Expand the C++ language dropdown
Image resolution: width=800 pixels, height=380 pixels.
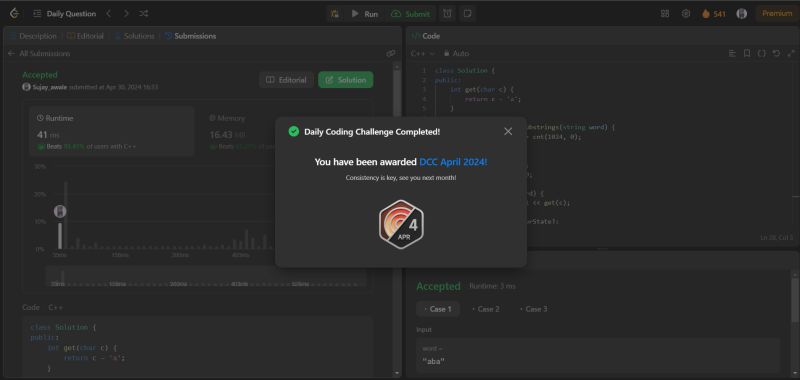pos(423,54)
